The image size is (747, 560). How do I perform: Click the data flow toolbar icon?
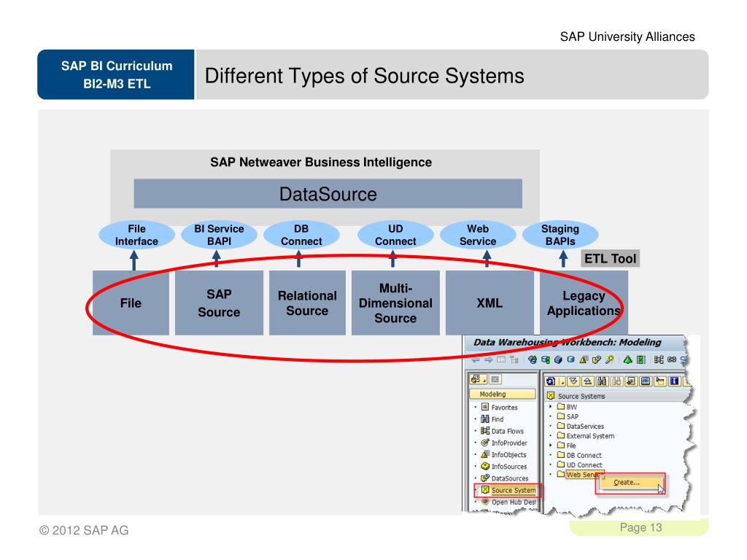(659, 359)
